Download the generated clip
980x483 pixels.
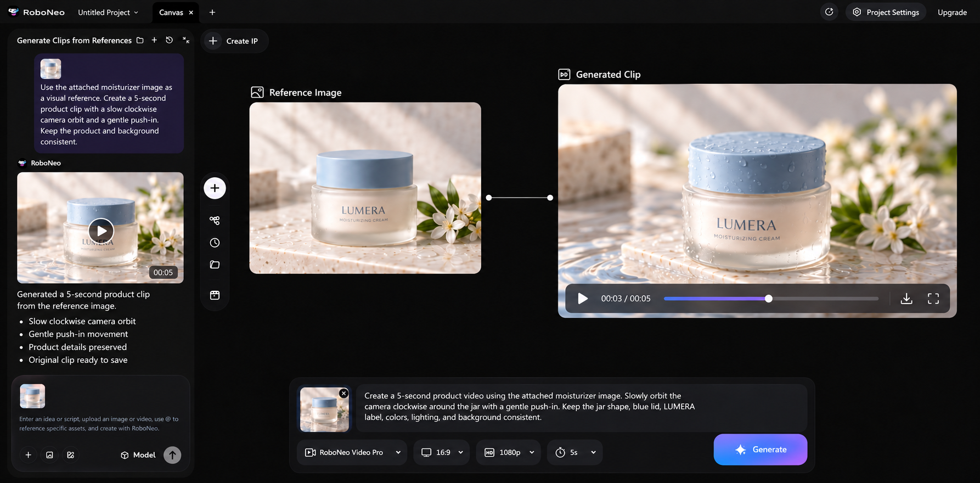906,298
